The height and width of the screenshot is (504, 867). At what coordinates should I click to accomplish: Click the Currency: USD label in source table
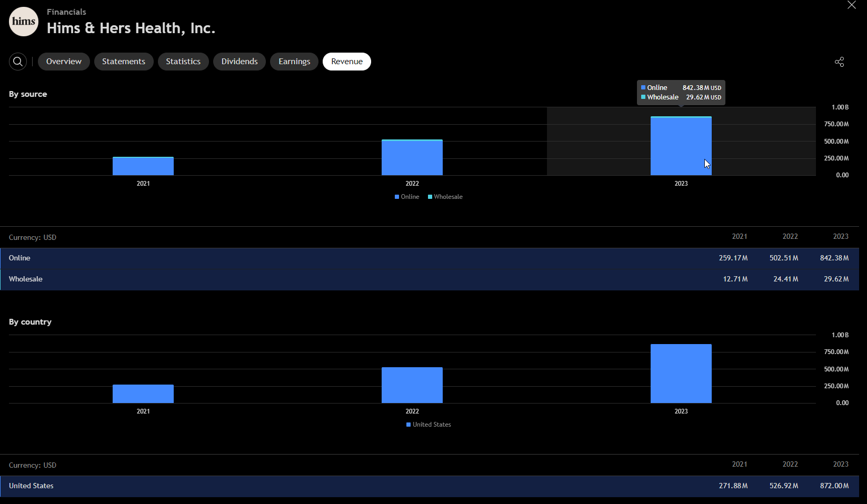point(33,238)
